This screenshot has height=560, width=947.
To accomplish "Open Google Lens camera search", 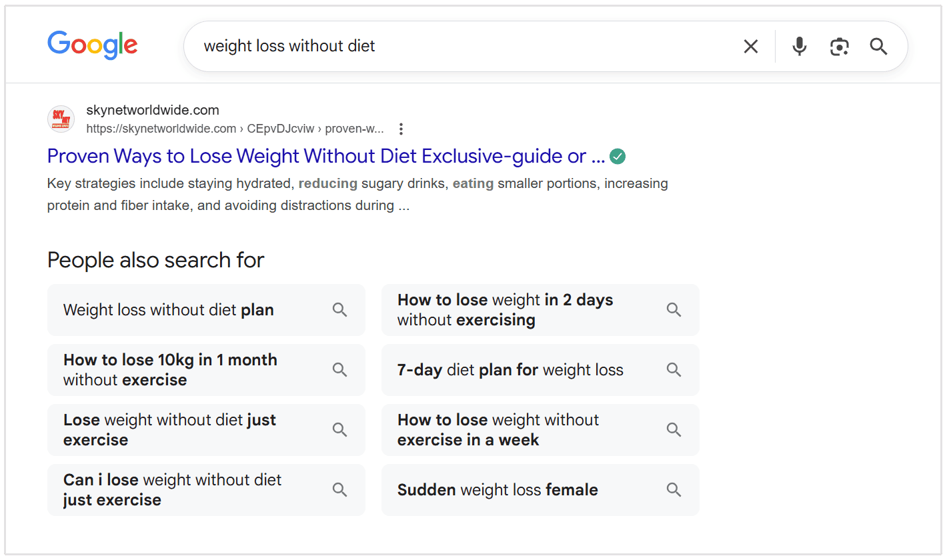I will [839, 46].
